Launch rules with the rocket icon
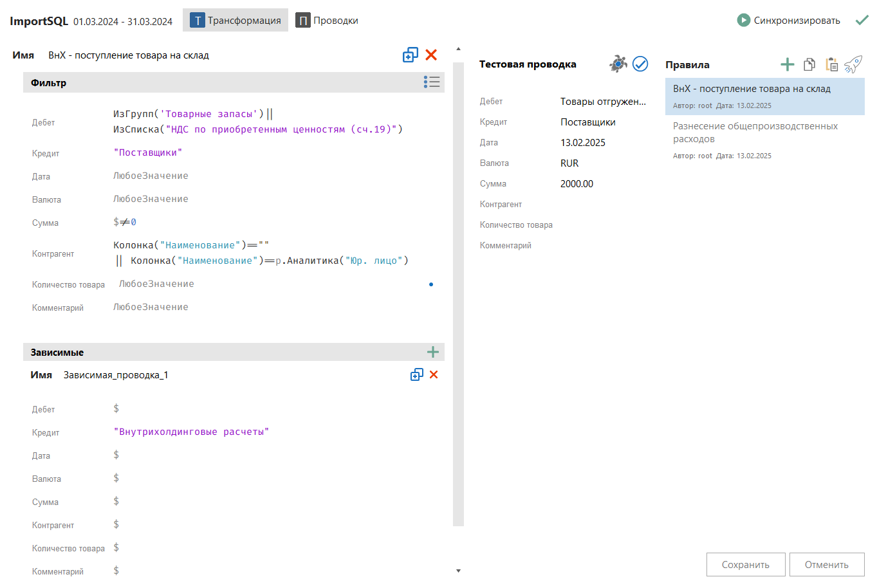The width and height of the screenshot is (877, 588). click(x=853, y=64)
